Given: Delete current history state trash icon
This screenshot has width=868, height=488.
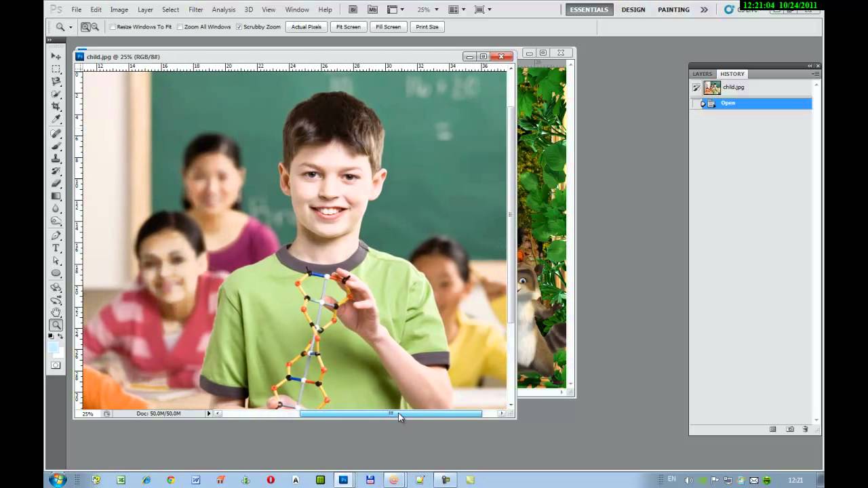Looking at the screenshot, I should coord(806,429).
